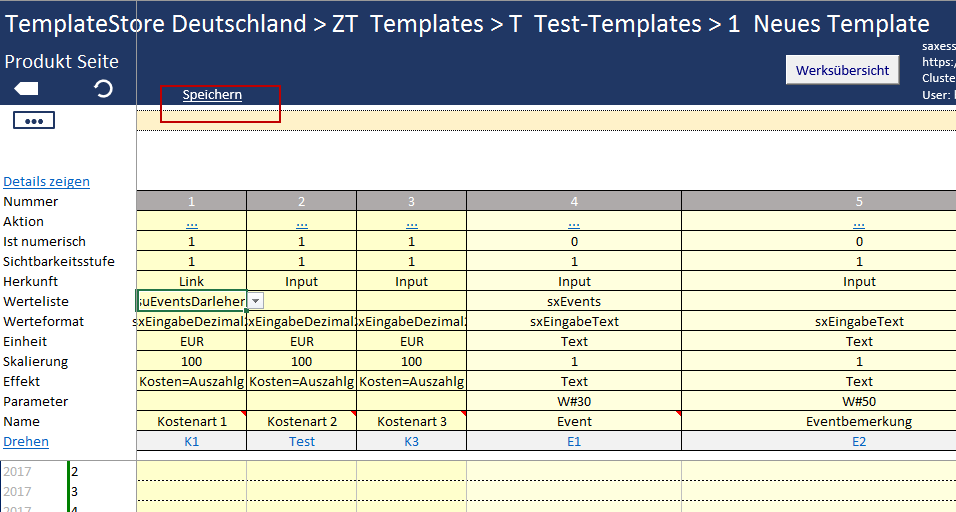This screenshot has height=512, width=956.
Task: Click the Test link in column 2
Action: 301,442
